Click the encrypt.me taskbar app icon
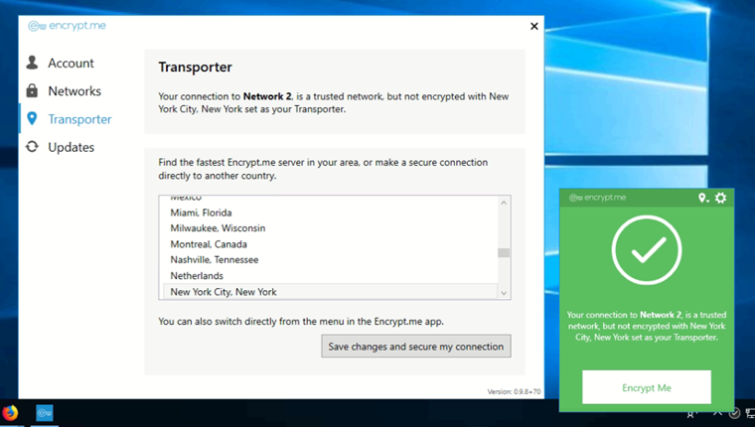This screenshot has height=427, width=755. [x=44, y=413]
